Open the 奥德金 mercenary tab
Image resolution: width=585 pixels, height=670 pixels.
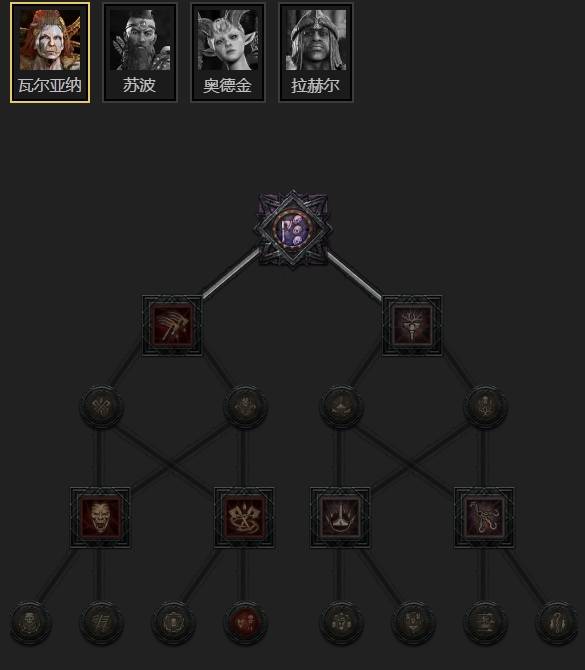click(x=228, y=53)
